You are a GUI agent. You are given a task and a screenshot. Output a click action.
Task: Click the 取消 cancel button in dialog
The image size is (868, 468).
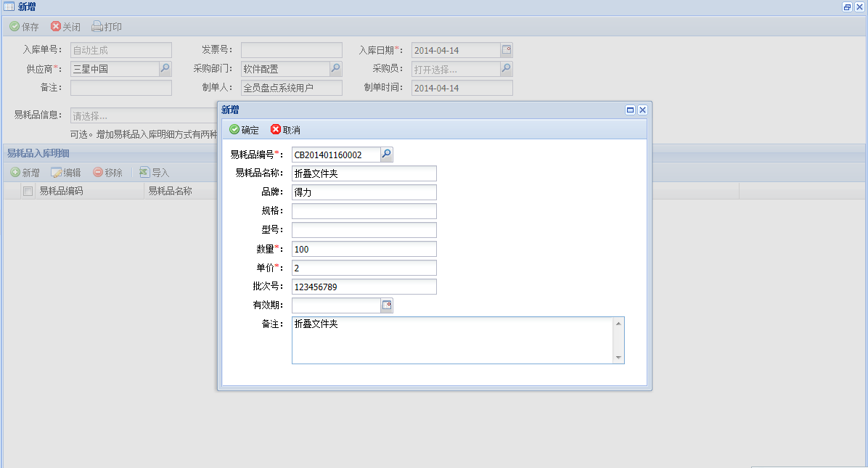coord(285,130)
